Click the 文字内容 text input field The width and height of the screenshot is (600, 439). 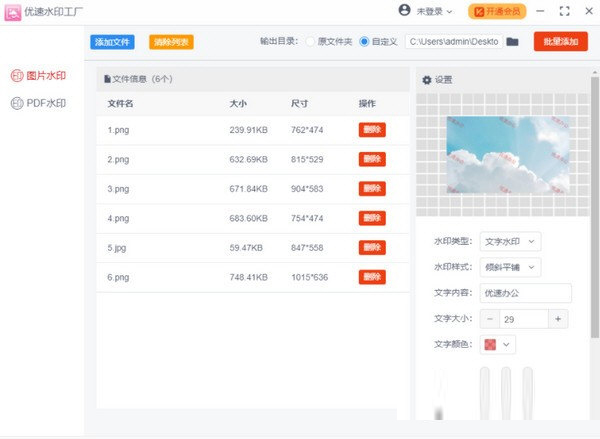point(525,293)
